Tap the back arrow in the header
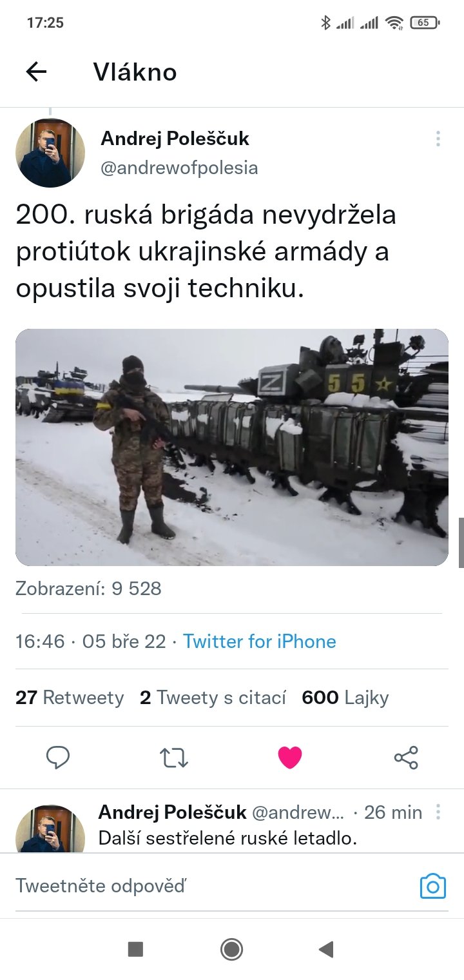Viewport: 464px width, 980px height. click(x=37, y=72)
